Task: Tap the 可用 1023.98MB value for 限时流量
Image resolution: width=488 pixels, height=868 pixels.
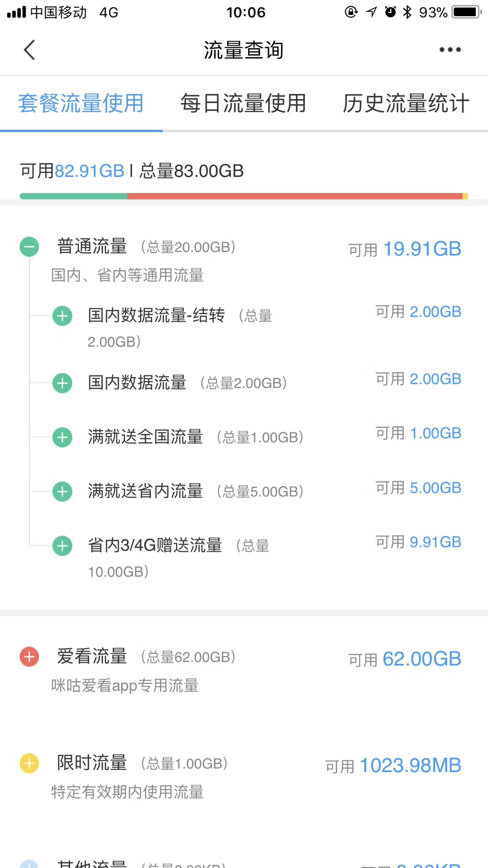Action: [x=393, y=766]
